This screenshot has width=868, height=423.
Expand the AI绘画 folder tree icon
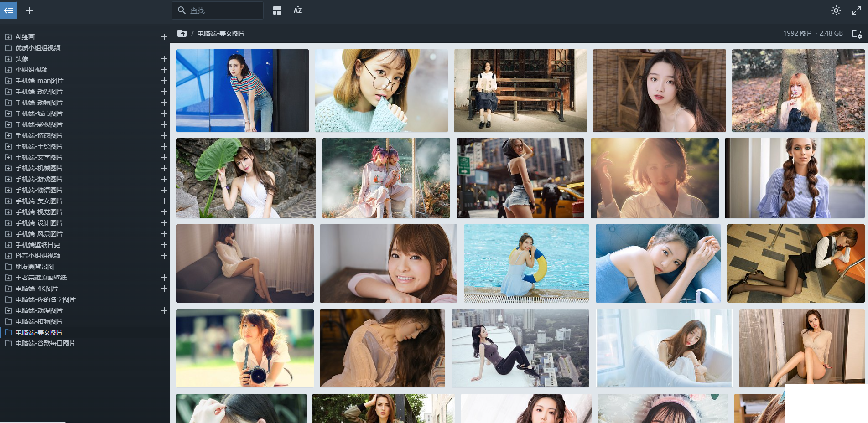8,37
